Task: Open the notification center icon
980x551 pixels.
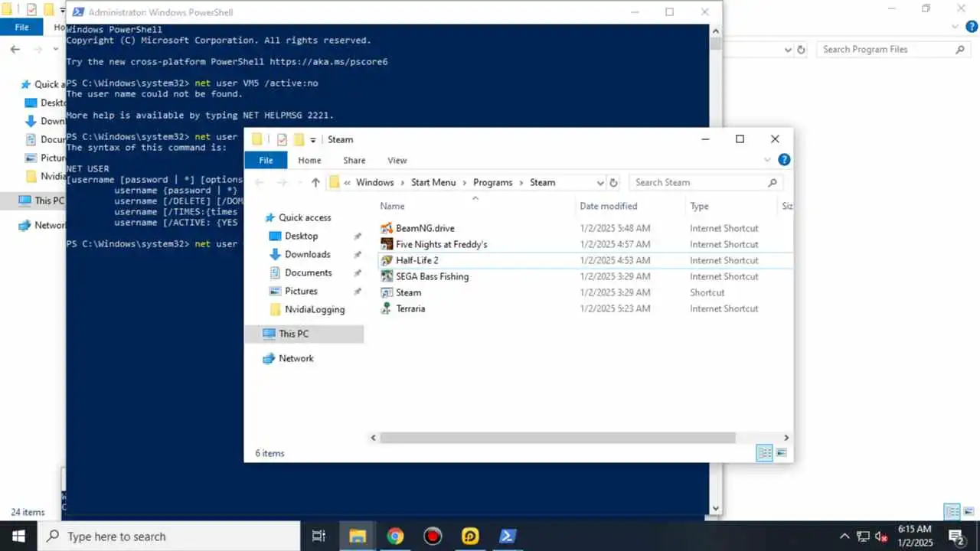Action: coord(956,536)
